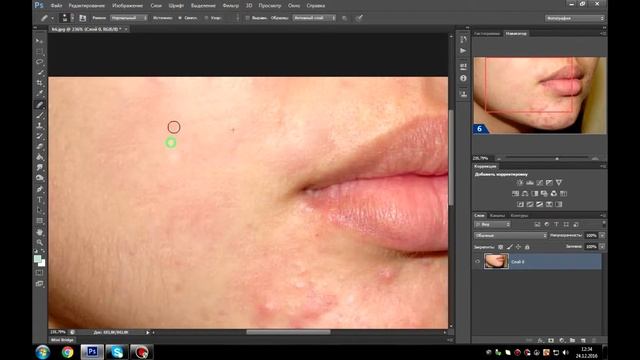Open the tool preset picker
Screen dimensions: 640x360
coord(47,18)
